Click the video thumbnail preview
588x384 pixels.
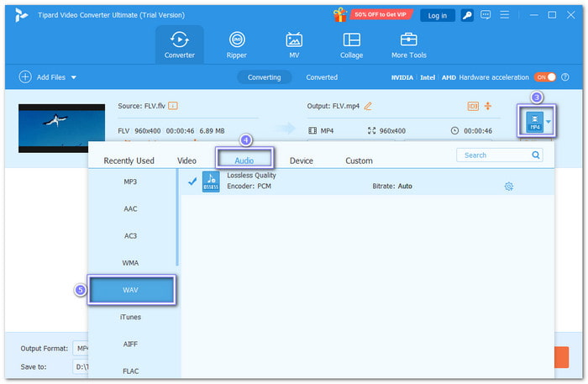pyautogui.click(x=61, y=129)
